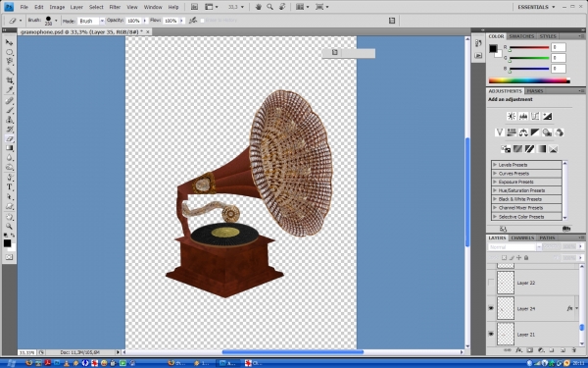Hide Layer 24 using eye icon
The height and width of the screenshot is (368, 588).
point(491,308)
